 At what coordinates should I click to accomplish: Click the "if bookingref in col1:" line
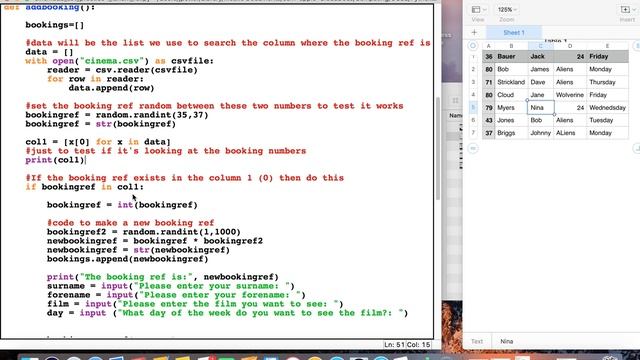tap(84, 187)
